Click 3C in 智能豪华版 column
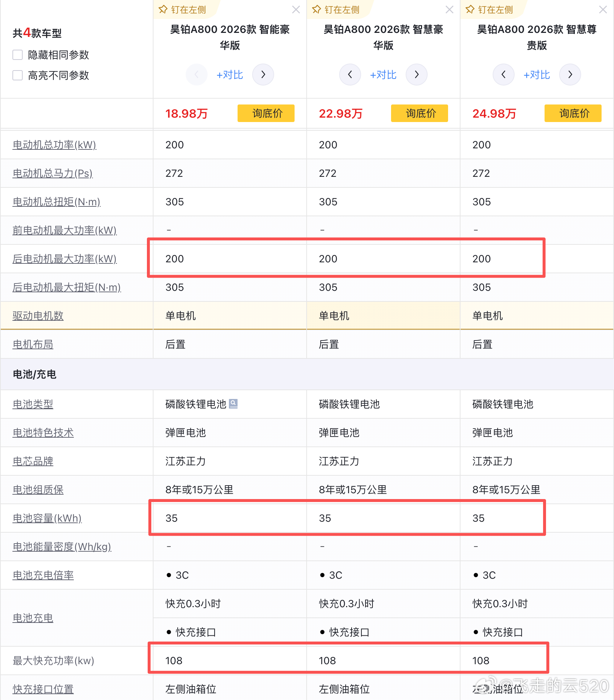614x700 pixels. point(182,575)
